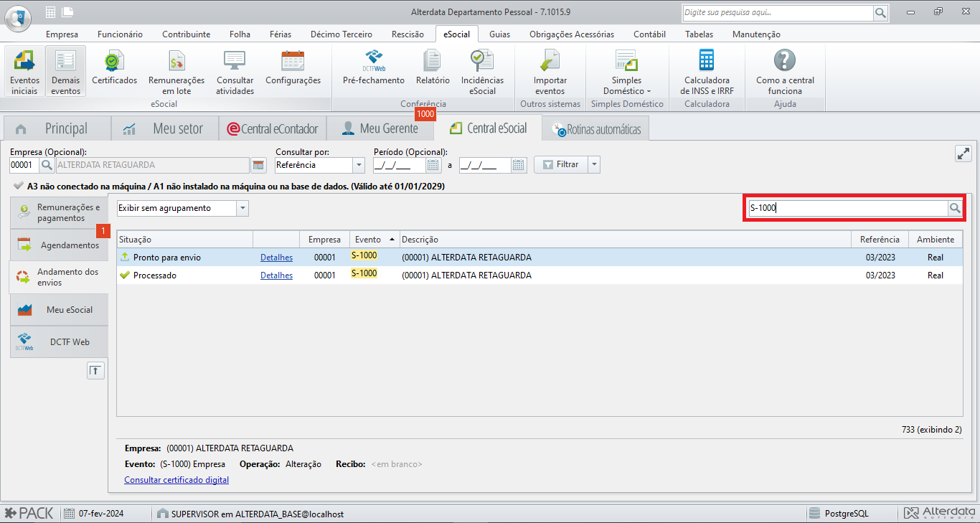Screen dimensions: 980x523
Task: Open the Relatório conference report
Action: tap(433, 68)
